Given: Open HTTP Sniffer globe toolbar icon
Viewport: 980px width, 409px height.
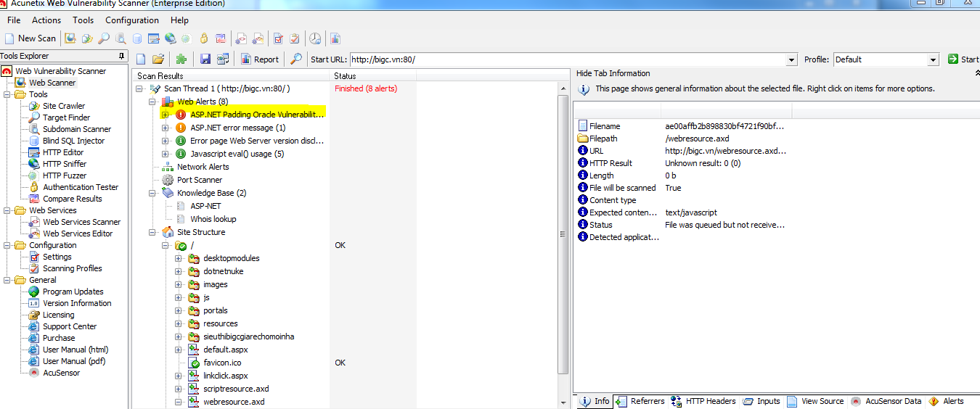Looking at the screenshot, I should 171,38.
